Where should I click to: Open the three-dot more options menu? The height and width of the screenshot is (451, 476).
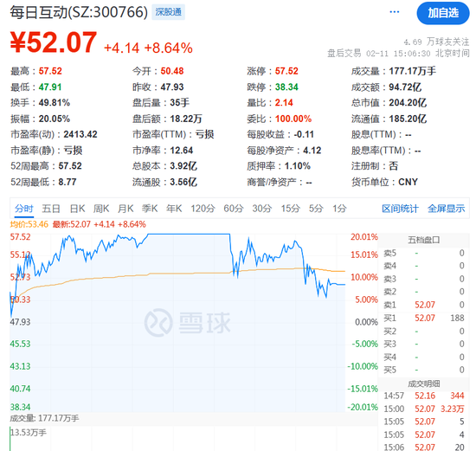pos(394,12)
